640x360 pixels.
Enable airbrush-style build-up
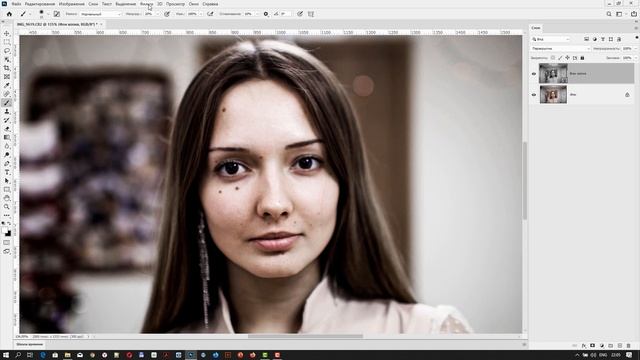tap(210, 14)
